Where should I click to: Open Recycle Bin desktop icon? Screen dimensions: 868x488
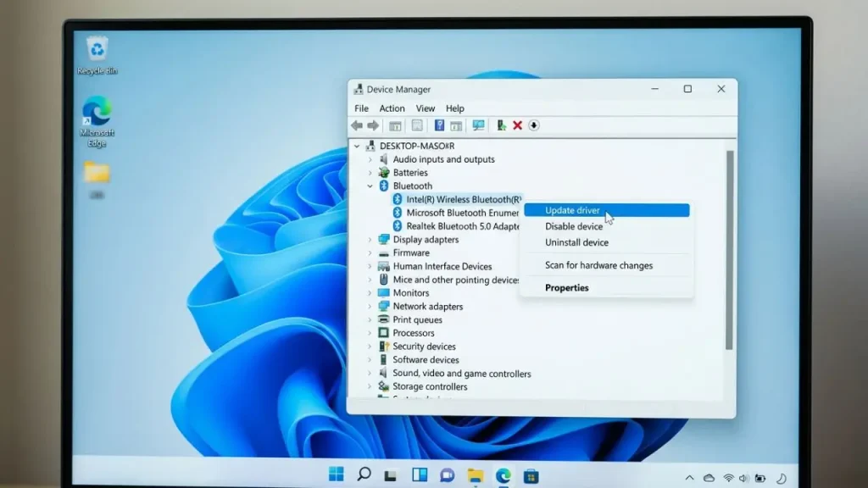(x=97, y=55)
